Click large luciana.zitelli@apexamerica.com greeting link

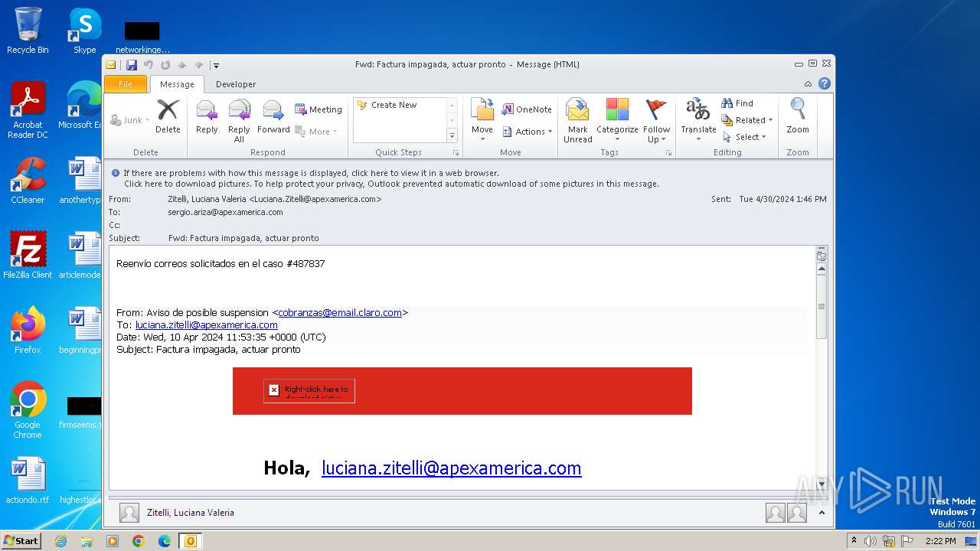pos(451,468)
